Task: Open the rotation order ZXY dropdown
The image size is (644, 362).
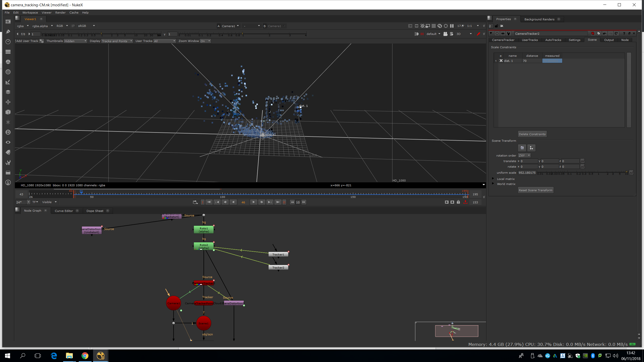Action: (x=524, y=156)
